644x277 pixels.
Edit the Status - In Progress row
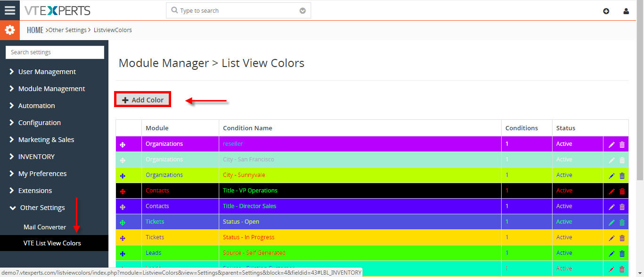(612, 238)
